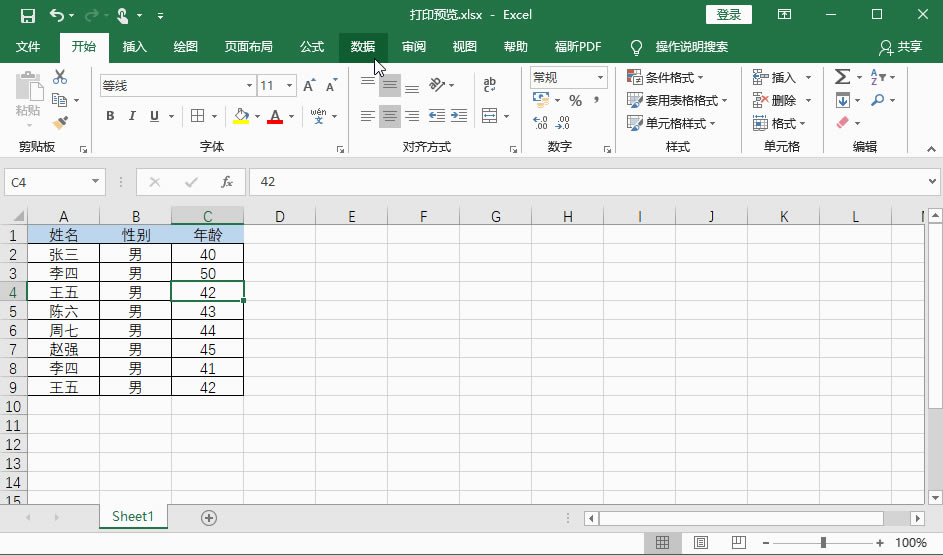Apply percent style format

(576, 100)
